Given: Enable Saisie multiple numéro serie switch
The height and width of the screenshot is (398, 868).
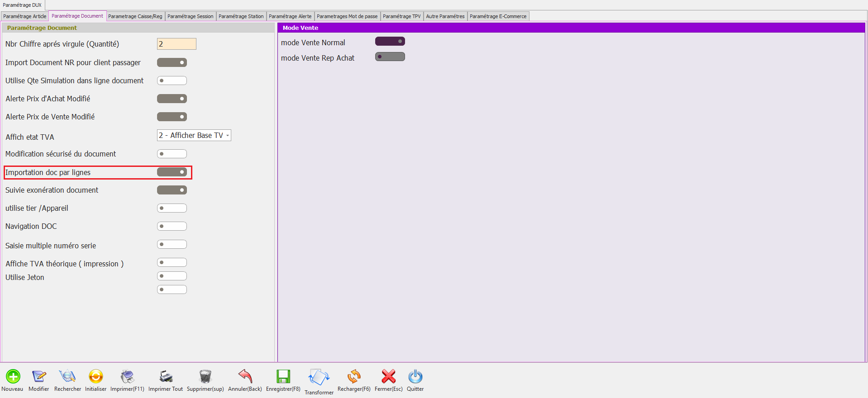Looking at the screenshot, I should (x=172, y=244).
